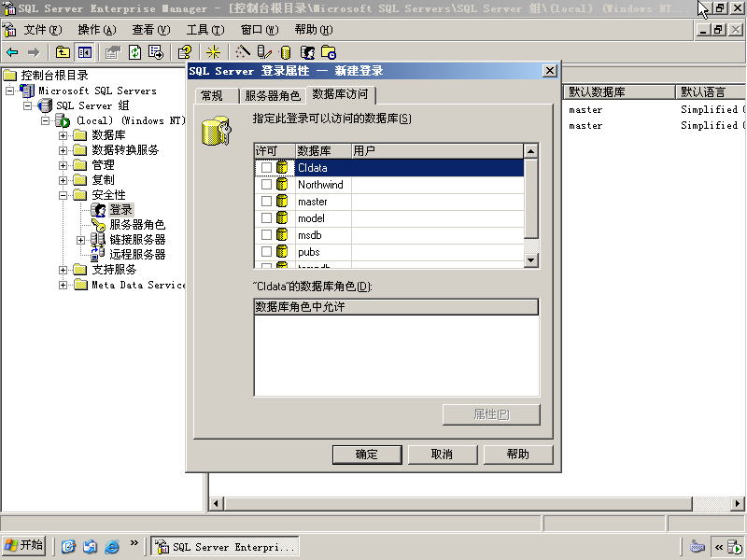Click the (local) server icon in tree
This screenshot has height=560, width=747.
pyautogui.click(x=63, y=120)
